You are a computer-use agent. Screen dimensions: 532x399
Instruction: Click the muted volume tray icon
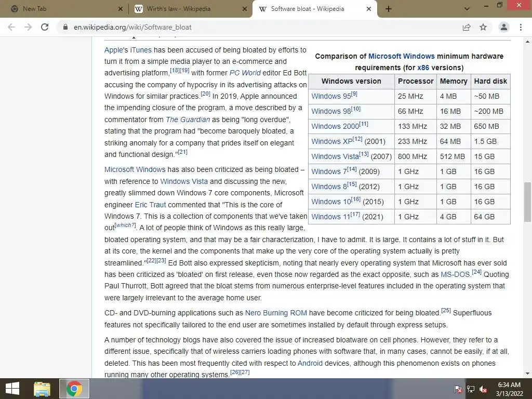point(484,389)
